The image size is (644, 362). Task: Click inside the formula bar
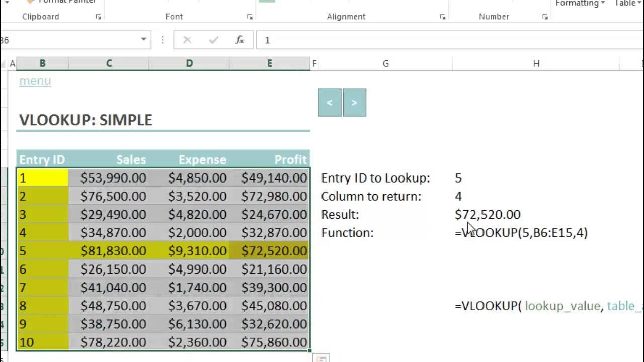tap(403, 40)
